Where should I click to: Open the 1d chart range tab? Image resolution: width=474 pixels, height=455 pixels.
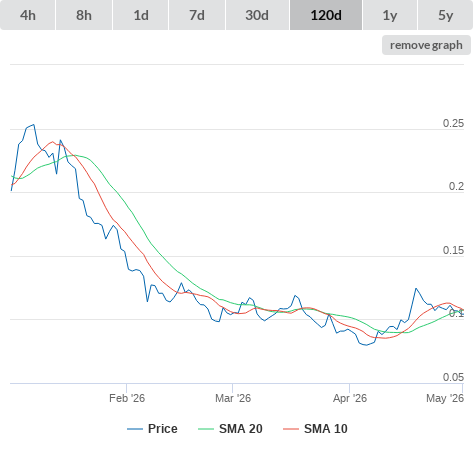[141, 15]
